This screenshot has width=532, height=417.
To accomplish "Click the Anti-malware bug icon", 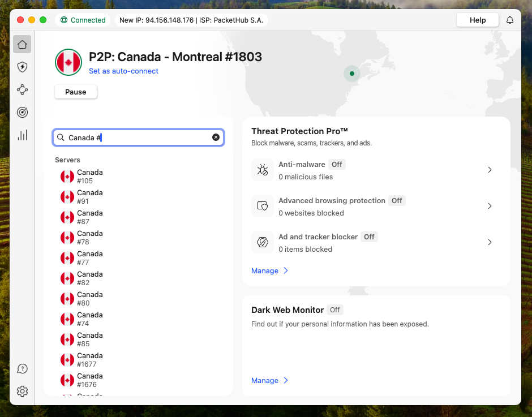I will coord(262,170).
